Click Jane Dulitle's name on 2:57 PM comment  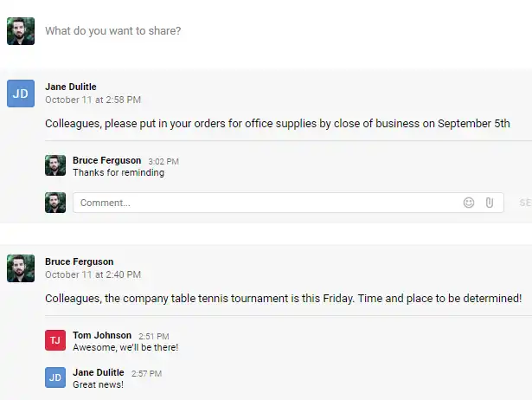pos(99,373)
